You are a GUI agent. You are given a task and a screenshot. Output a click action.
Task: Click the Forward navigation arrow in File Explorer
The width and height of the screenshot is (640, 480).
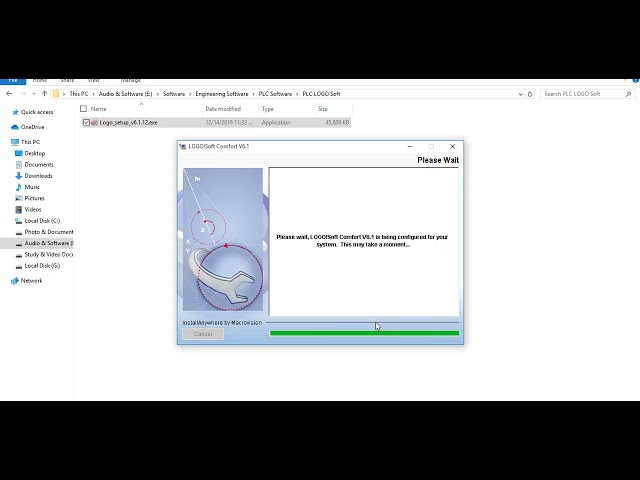coord(23,94)
